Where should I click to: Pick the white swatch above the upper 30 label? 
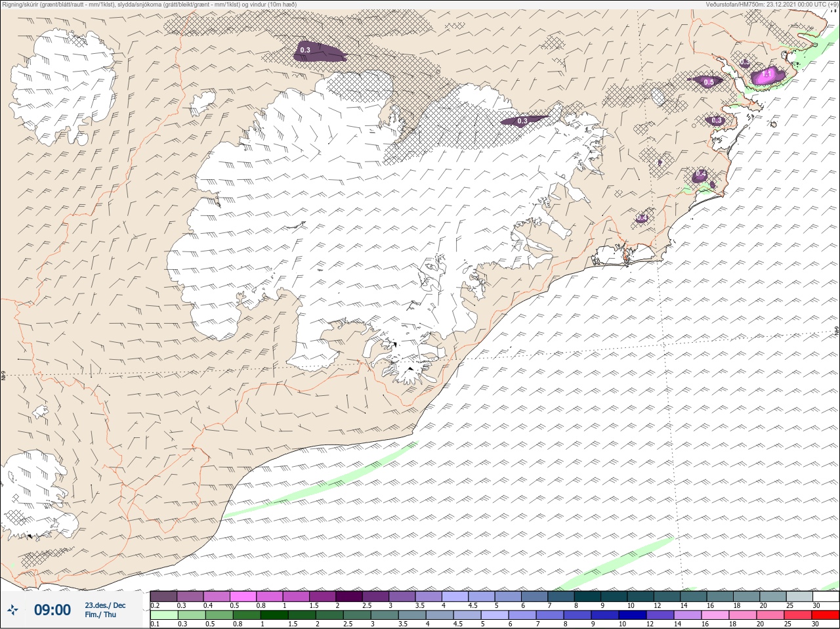click(x=826, y=596)
